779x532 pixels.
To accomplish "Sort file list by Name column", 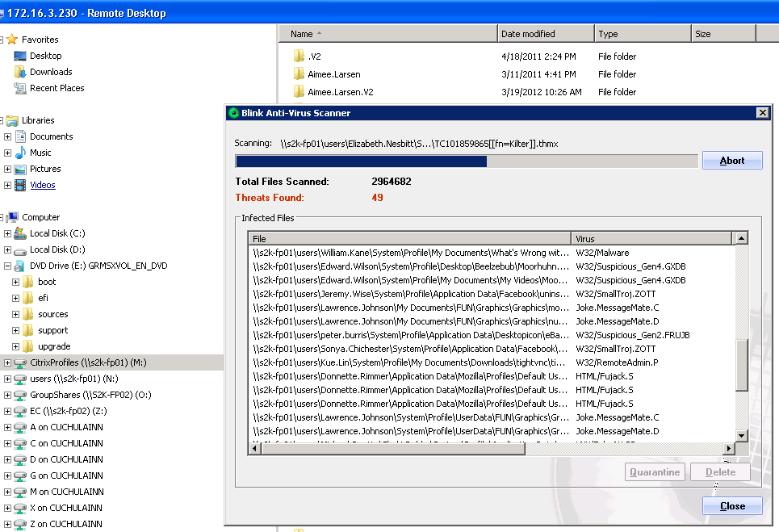I will [x=387, y=34].
